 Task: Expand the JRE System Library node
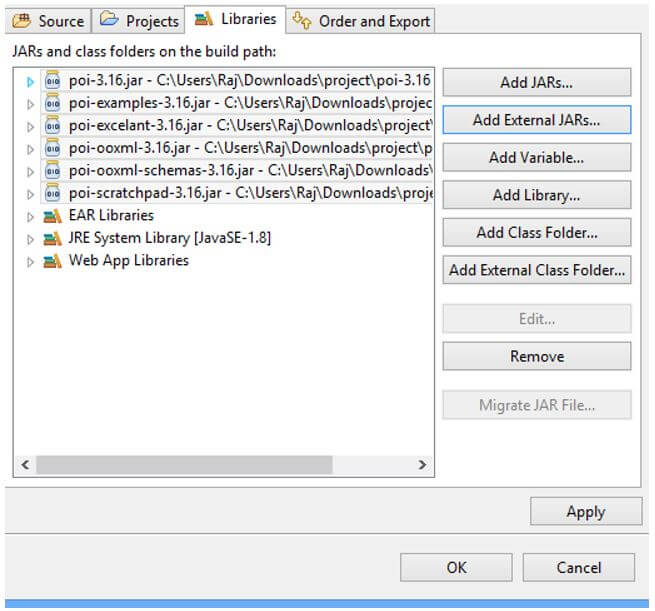[x=30, y=239]
